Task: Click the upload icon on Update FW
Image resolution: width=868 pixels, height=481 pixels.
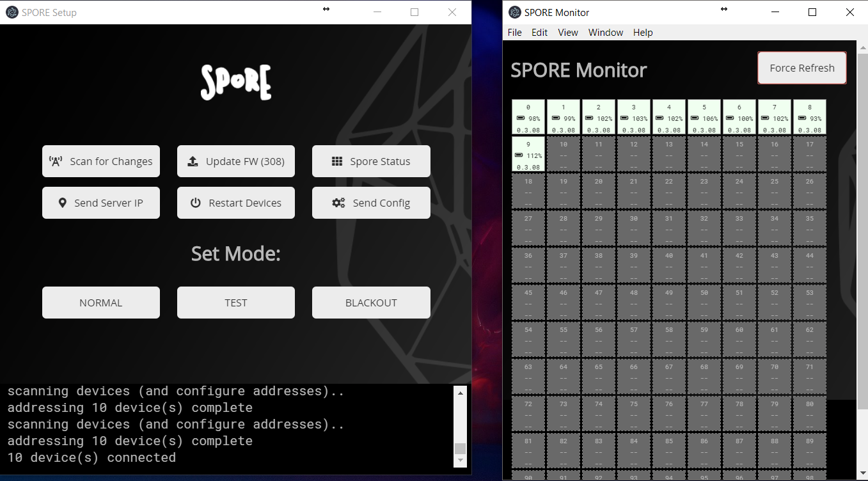Action: click(193, 161)
